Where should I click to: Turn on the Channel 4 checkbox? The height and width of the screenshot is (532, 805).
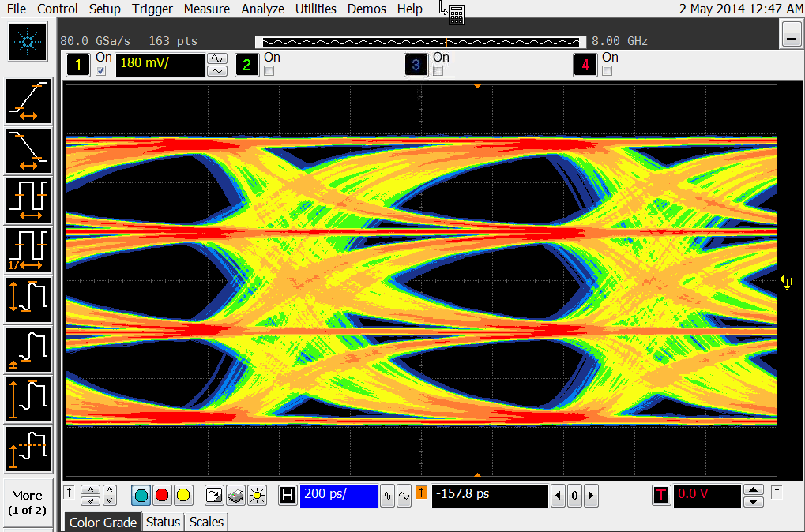click(x=607, y=71)
